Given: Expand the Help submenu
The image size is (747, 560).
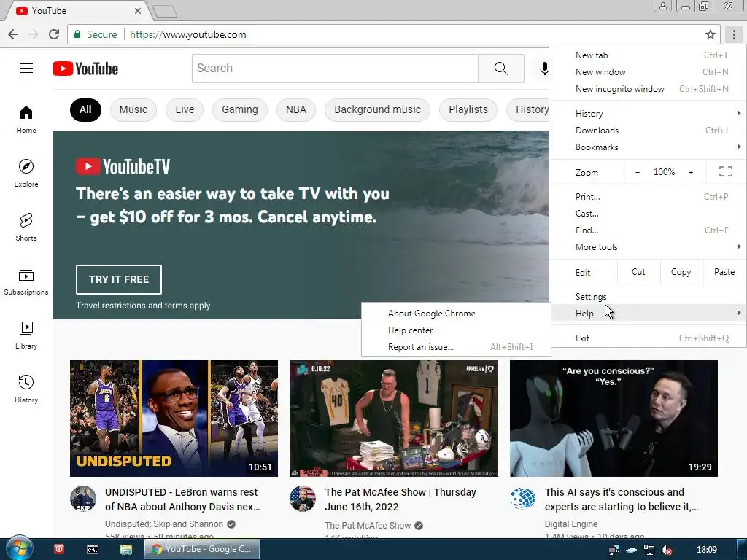Looking at the screenshot, I should click(x=648, y=313).
